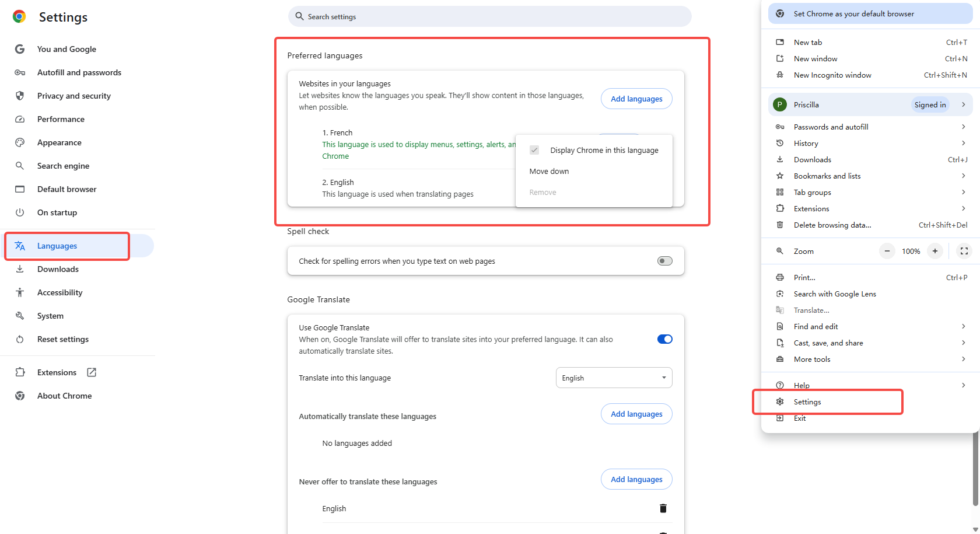Click the Print icon in Chrome menu
The image size is (980, 534).
tap(780, 277)
